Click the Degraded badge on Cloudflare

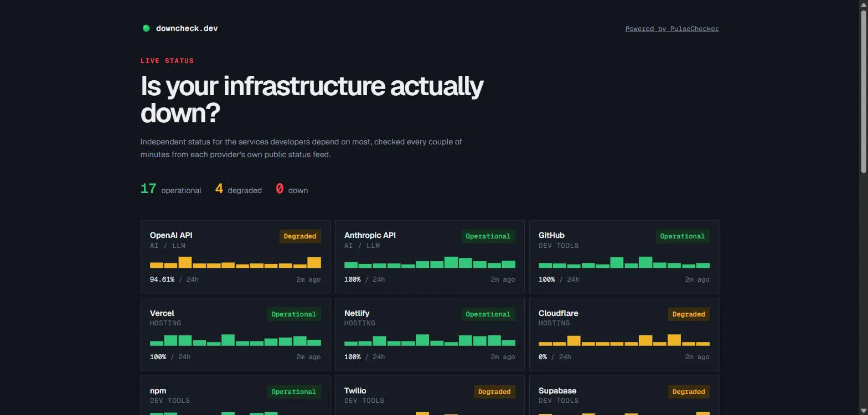pyautogui.click(x=689, y=314)
